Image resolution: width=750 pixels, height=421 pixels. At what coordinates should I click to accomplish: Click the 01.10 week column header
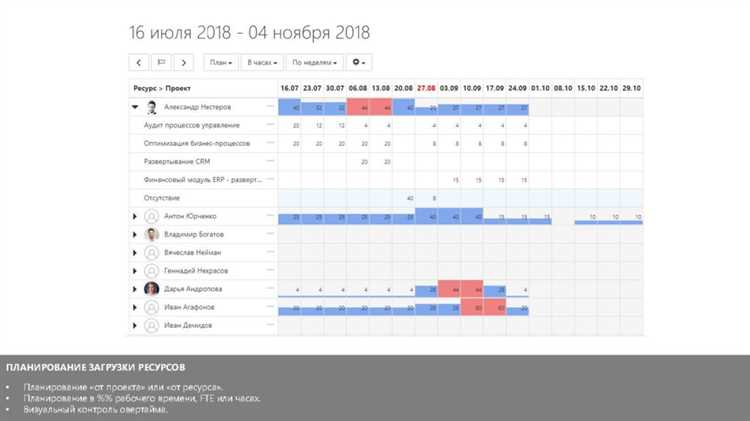[540, 89]
